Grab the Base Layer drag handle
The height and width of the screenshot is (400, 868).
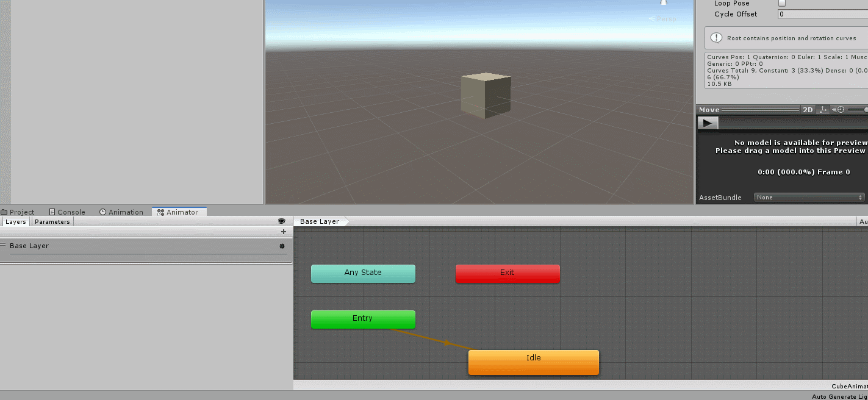pos(4,246)
